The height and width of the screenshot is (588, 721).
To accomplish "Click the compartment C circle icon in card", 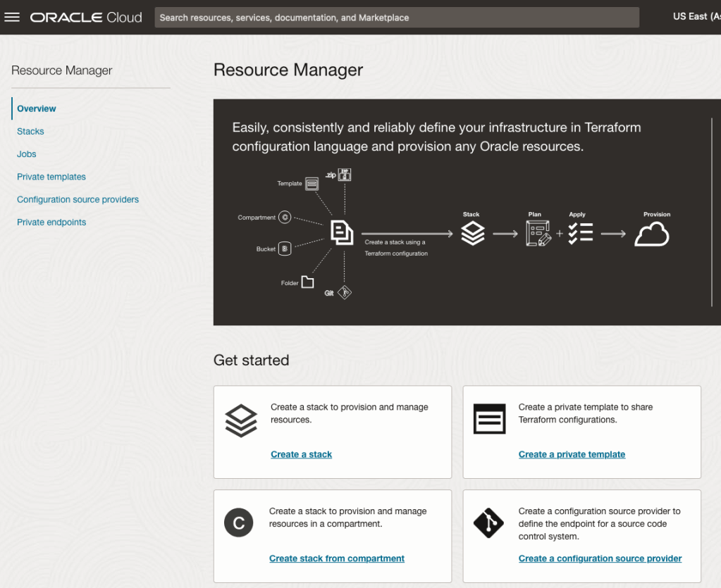I will [x=238, y=523].
